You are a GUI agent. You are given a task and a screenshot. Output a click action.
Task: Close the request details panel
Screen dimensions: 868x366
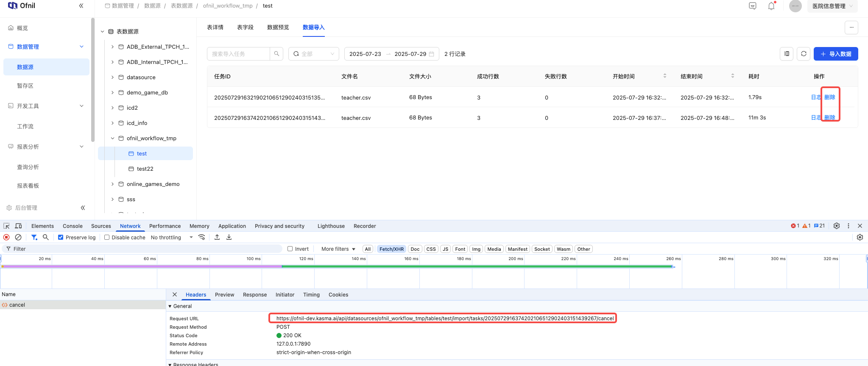coord(175,294)
